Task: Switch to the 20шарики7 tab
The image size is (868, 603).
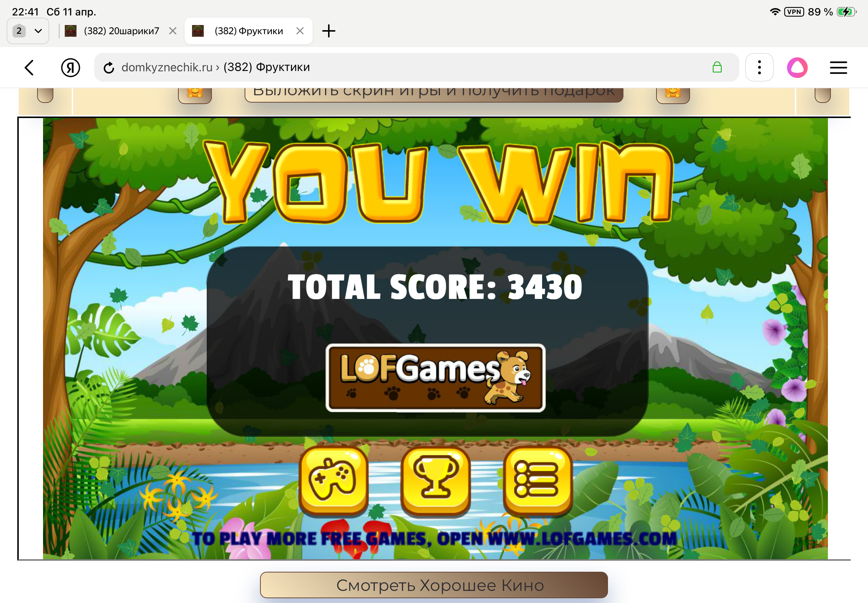Action: [x=121, y=31]
